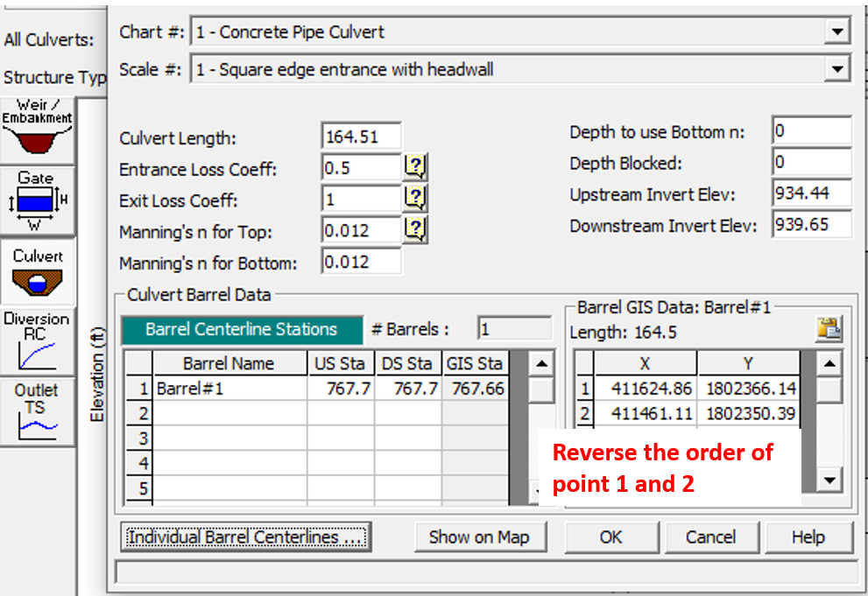Open help for Manning's n for Top
This screenshot has width=868, height=596.
416,229
